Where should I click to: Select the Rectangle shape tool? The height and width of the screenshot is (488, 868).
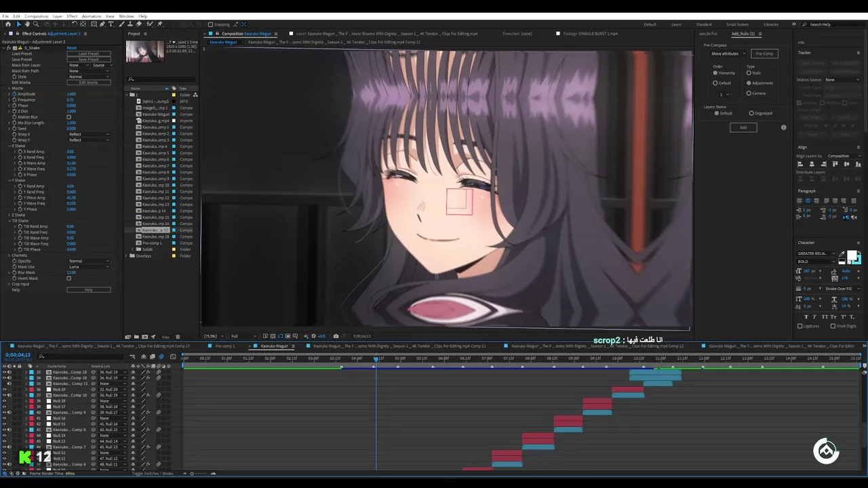click(x=94, y=24)
